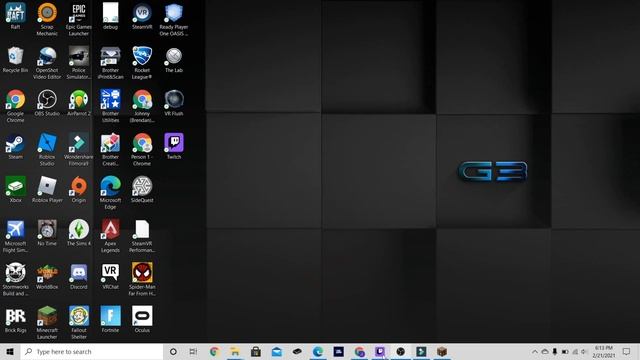Switch to Minecraft in the taskbar
640x360 pixels.
[x=442, y=351]
